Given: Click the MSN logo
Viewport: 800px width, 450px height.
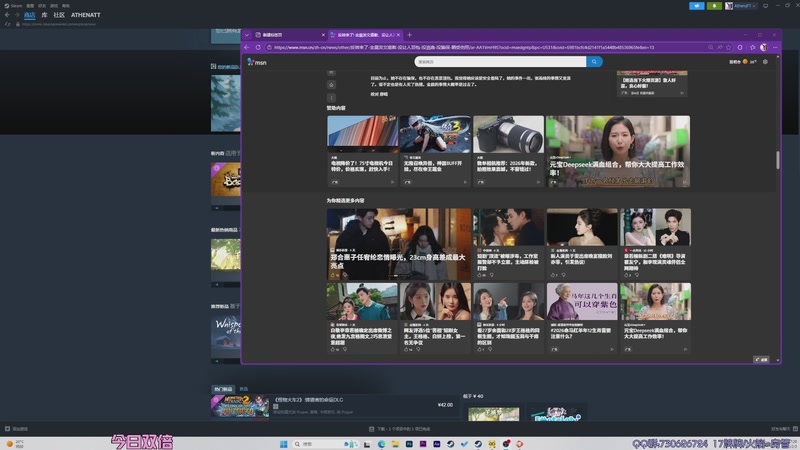Looking at the screenshot, I should point(257,62).
